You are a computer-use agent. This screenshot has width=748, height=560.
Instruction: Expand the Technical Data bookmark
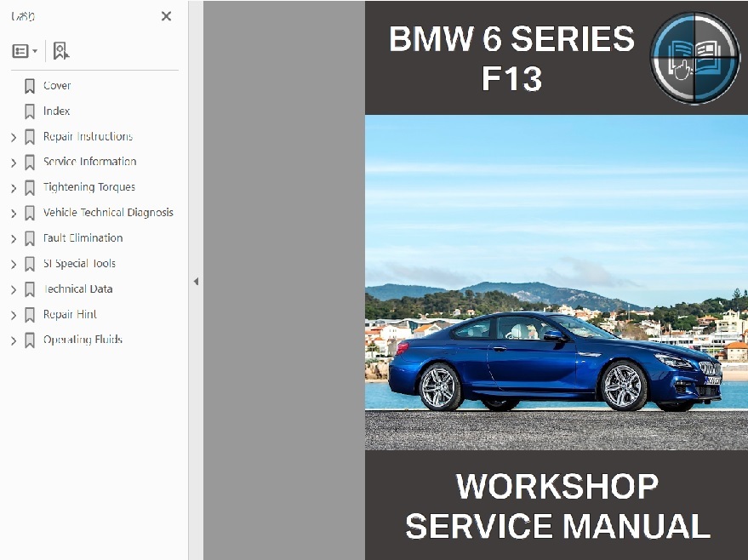coord(14,289)
